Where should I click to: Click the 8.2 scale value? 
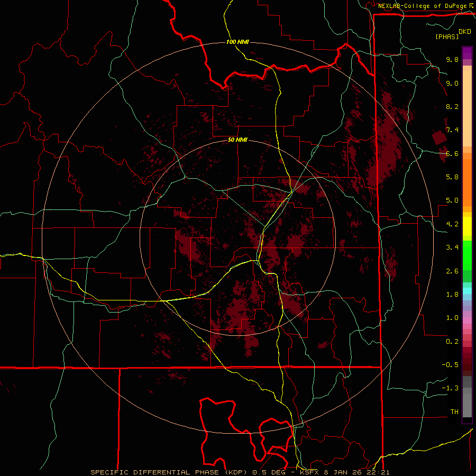point(452,106)
